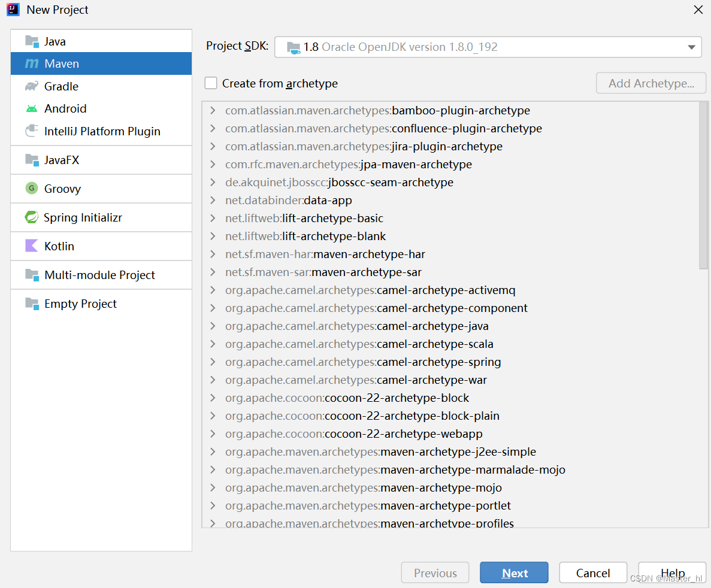
Task: Expand the jira-plugin-archetype node
Action: 213,146
